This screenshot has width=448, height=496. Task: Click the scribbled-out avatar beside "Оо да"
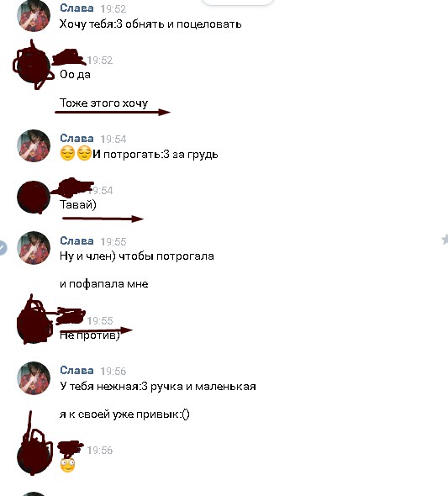point(34,66)
